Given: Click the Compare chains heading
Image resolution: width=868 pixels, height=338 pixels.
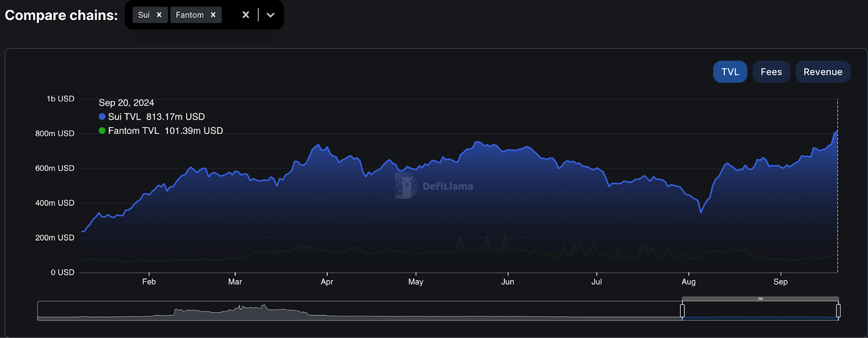Looking at the screenshot, I should pos(61,15).
